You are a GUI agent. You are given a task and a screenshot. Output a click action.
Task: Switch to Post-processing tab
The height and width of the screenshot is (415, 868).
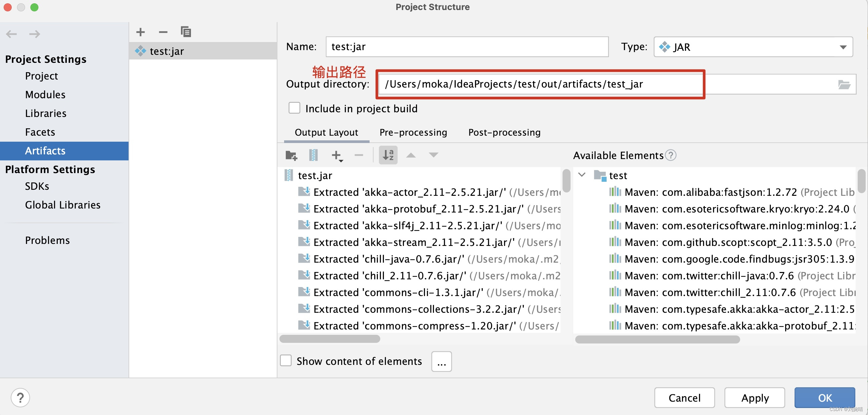pos(503,132)
